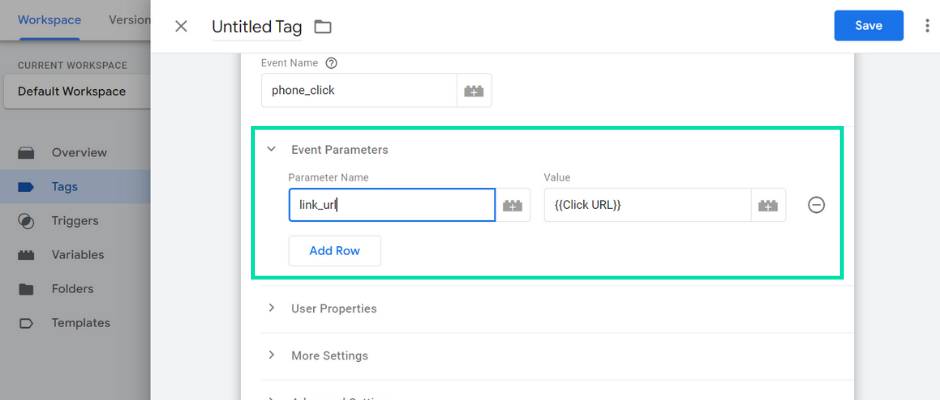
Task: Choose folder icon next to Untitled Tag
Action: (323, 26)
